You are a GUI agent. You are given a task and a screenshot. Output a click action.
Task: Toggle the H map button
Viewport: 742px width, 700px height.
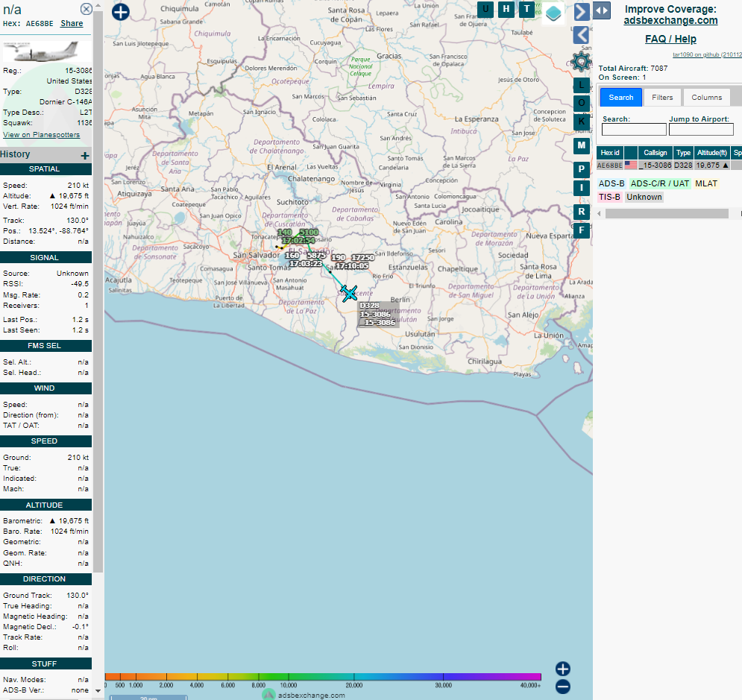pos(506,9)
